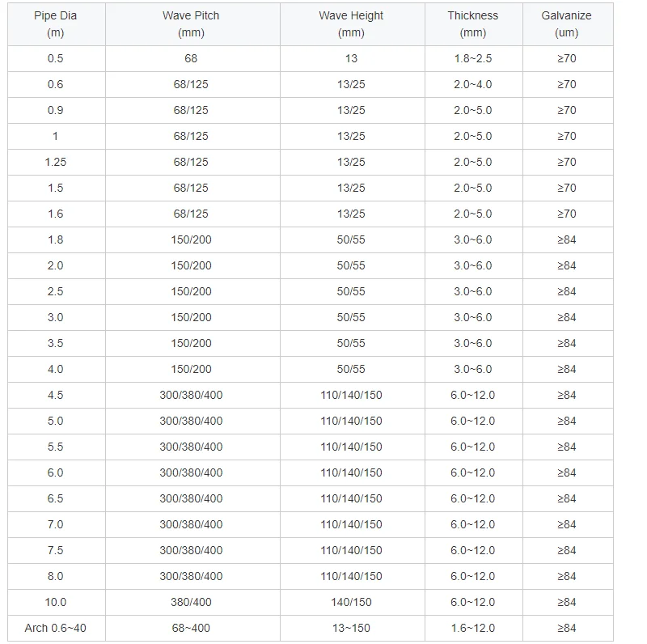This screenshot has height=644, width=647.
Task: Click the 1.8~2.5 thickness cell
Action: point(472,58)
